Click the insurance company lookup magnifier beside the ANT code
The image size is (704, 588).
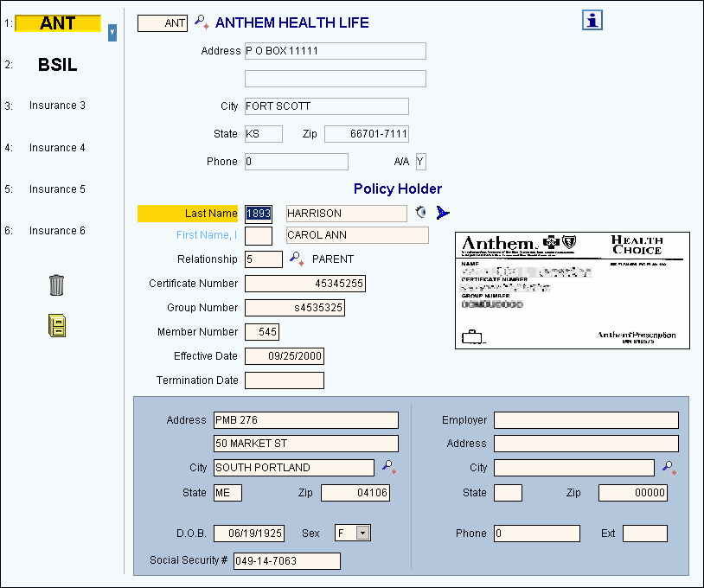point(201,22)
